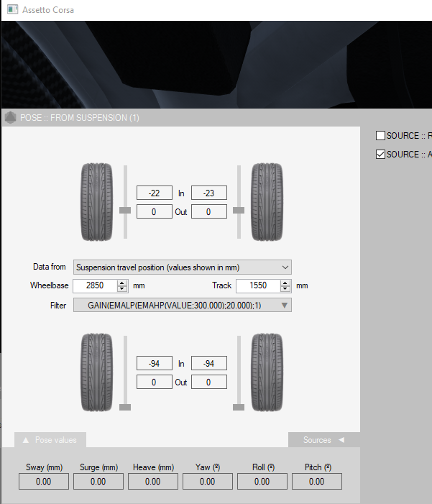Click the Filter label
The width and height of the screenshot is (432, 504).
[x=58, y=306]
